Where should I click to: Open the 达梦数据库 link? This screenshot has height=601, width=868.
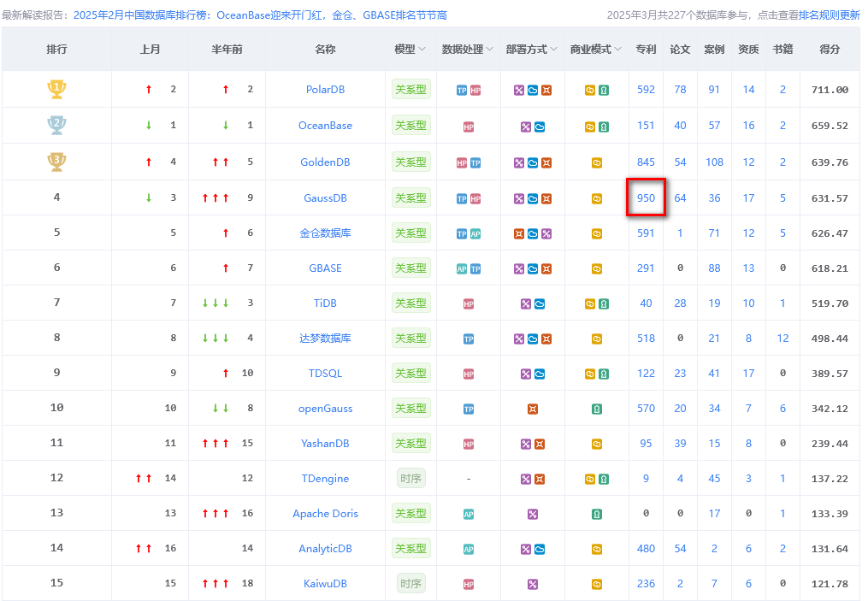[x=326, y=338]
